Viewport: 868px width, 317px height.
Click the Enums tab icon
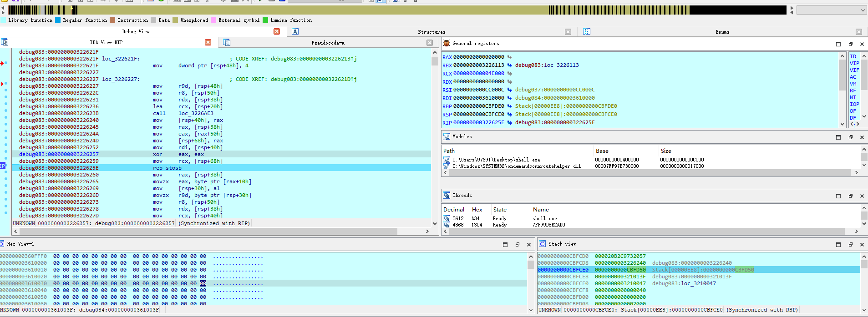pos(587,31)
